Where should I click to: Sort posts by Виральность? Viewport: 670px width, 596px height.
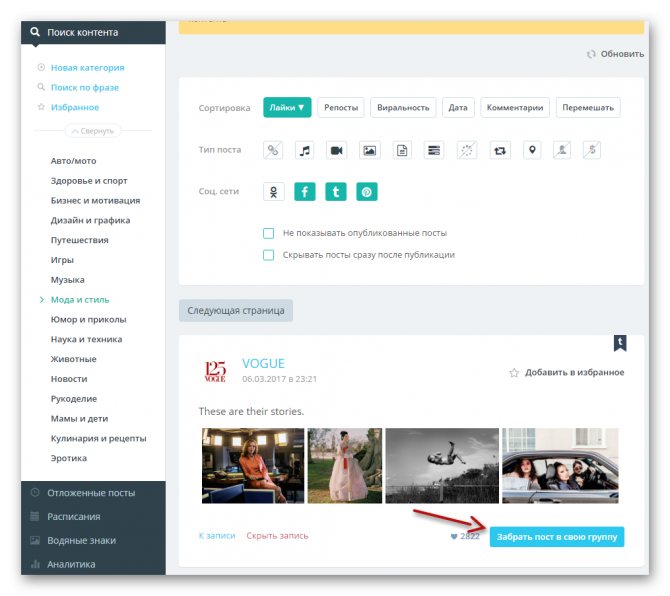pos(403,108)
